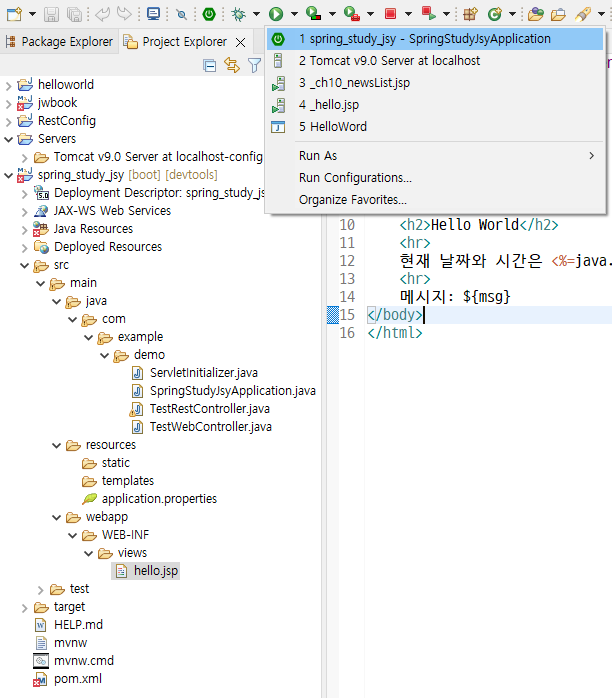Click the New file wizard icon
This screenshot has width=612, height=698.
(14, 14)
